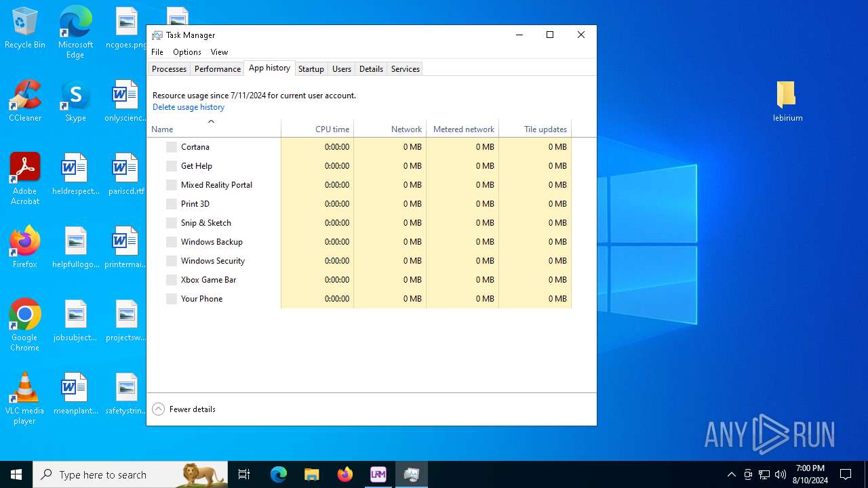Sort by the Metered network column header
The width and height of the screenshot is (868, 488).
pos(462,128)
